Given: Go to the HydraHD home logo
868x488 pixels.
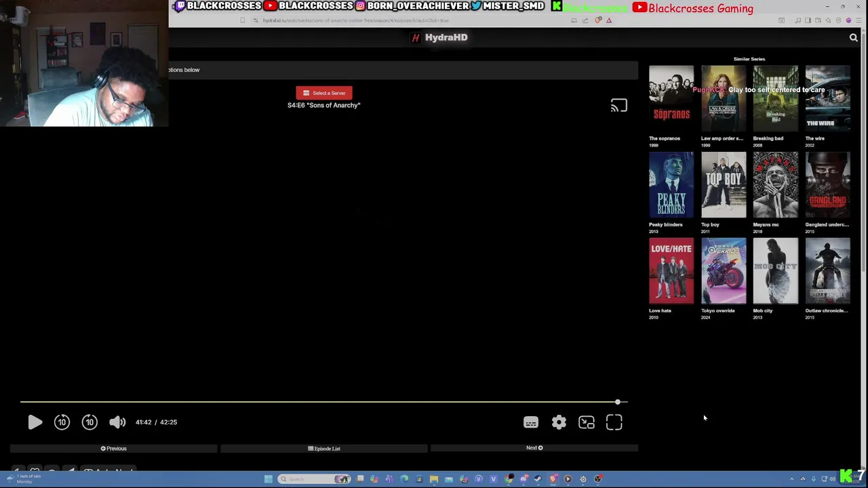Looking at the screenshot, I should tap(440, 37).
